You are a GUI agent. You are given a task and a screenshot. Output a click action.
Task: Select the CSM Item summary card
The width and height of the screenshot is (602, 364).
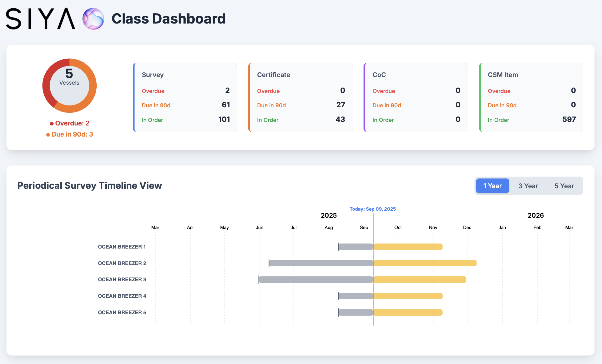click(531, 97)
